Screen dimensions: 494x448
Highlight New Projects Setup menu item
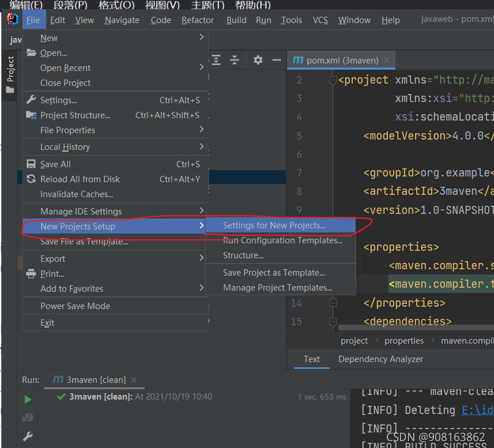coord(114,227)
